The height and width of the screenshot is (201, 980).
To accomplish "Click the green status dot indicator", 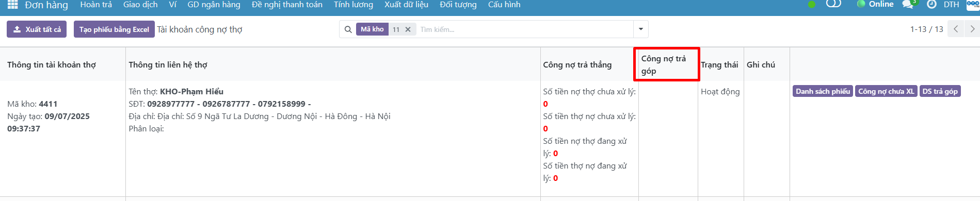I will 812,5.
